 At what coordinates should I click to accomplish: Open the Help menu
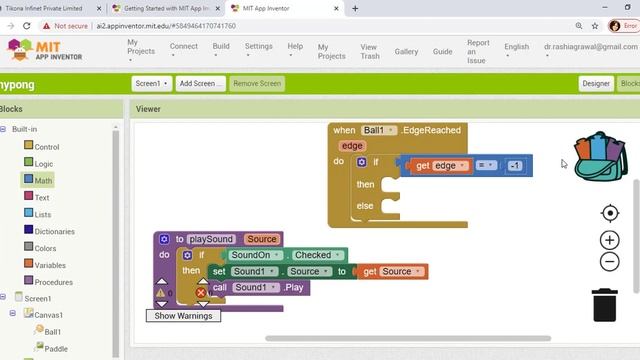(x=295, y=50)
